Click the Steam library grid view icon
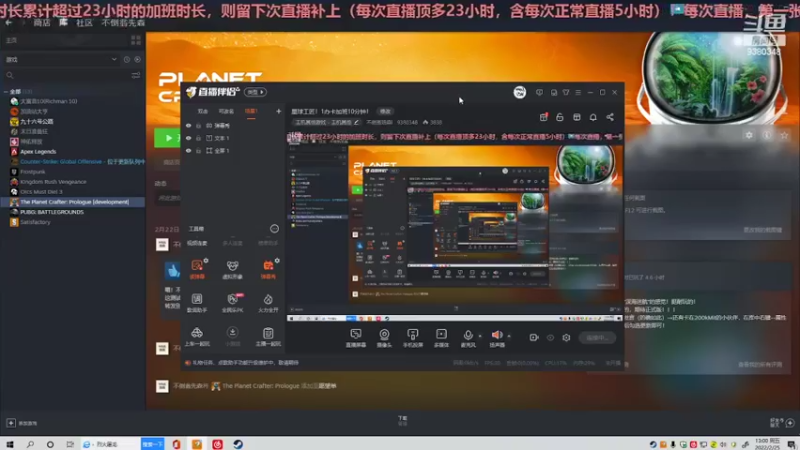The image size is (800, 450). (136, 40)
